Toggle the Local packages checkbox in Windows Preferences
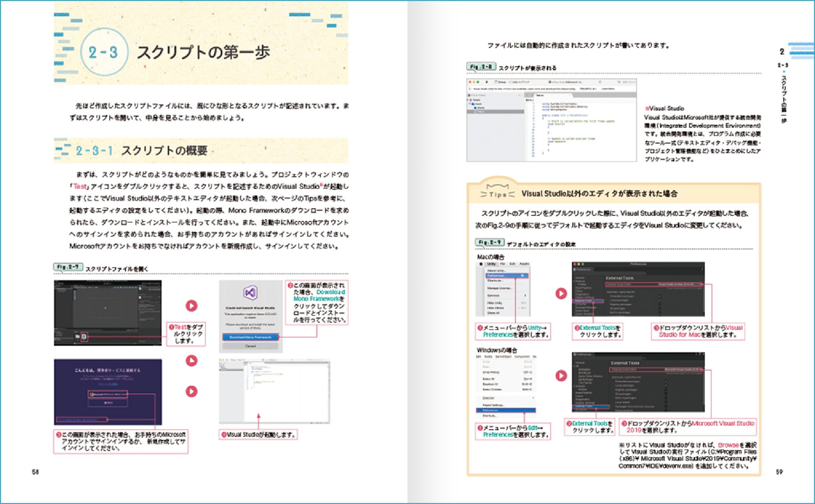This screenshot has height=504, width=815. (666, 385)
